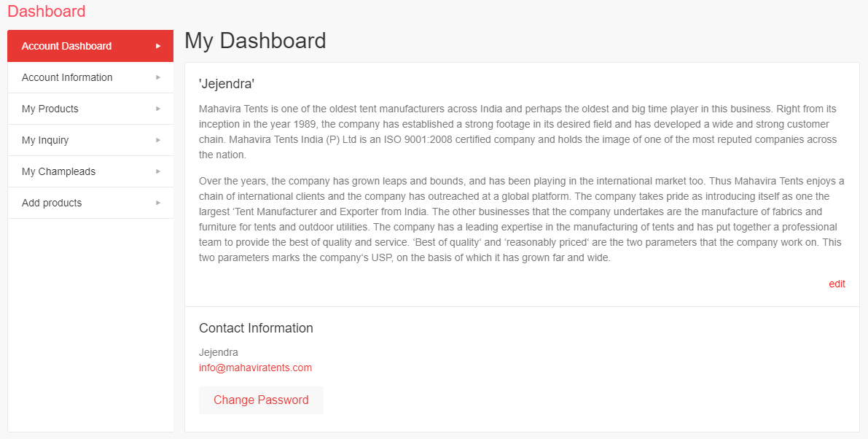Open the Account Information menu label
This screenshot has height=439, width=868.
click(67, 77)
